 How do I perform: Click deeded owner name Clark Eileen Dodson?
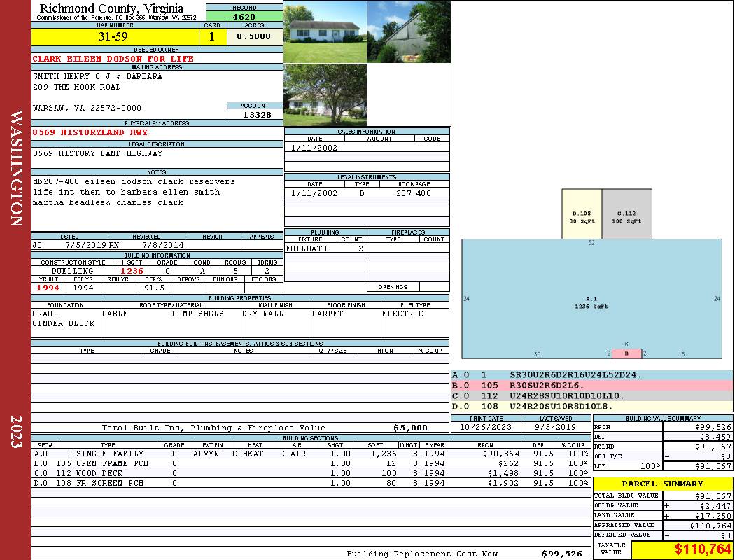(113, 59)
